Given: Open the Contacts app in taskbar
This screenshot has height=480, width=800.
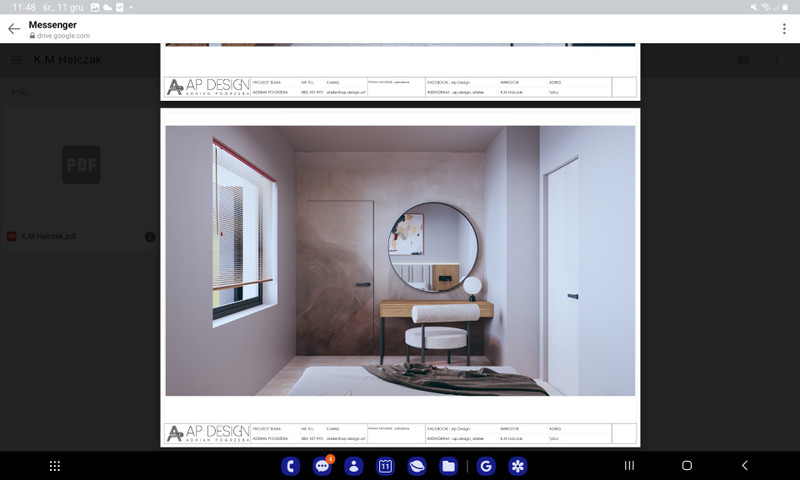Looking at the screenshot, I should tap(354, 466).
